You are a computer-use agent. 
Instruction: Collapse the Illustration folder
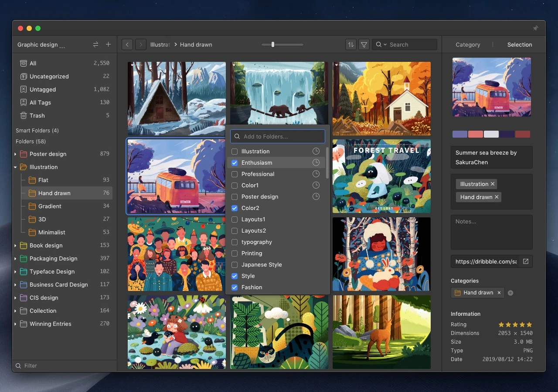(15, 167)
